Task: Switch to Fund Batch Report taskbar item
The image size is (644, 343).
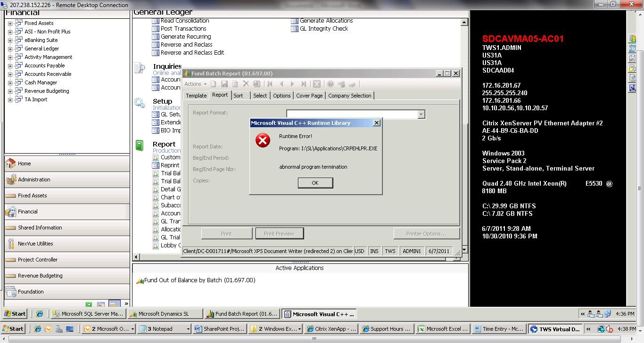Action: click(242, 314)
